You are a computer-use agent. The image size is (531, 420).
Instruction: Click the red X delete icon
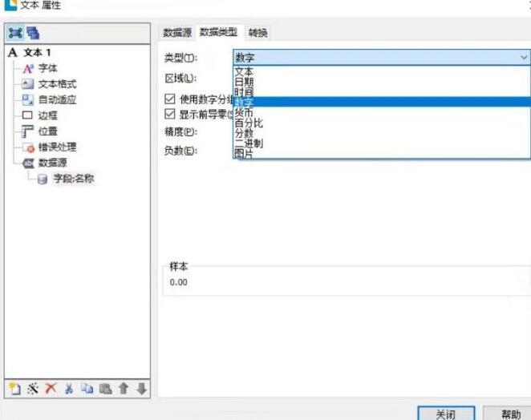pos(51,388)
